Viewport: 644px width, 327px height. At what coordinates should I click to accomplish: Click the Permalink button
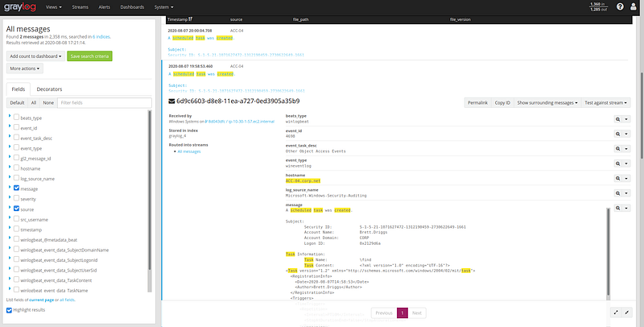(477, 103)
